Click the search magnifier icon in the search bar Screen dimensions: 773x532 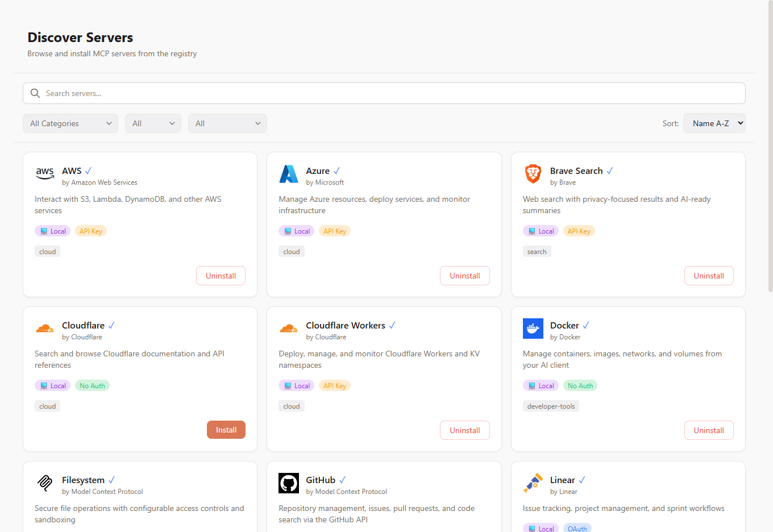pos(35,93)
